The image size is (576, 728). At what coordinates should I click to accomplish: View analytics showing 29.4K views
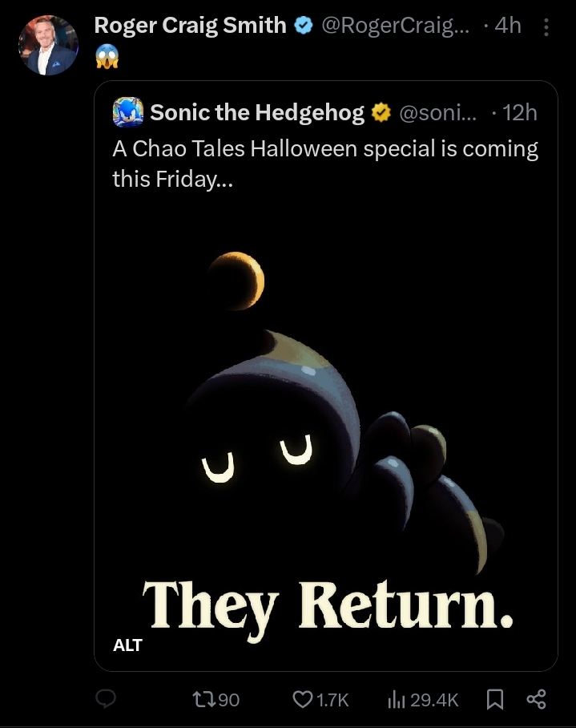click(423, 700)
